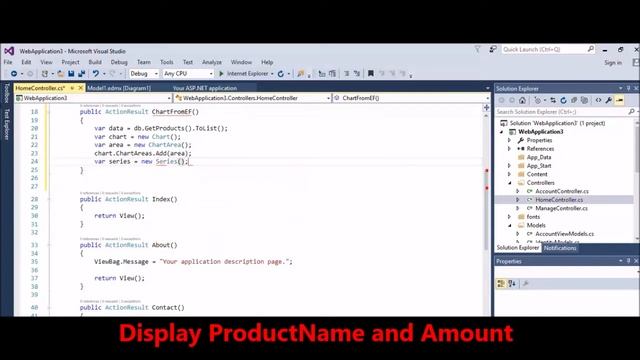Click the Uncomment selection toolbar icon
This screenshot has height=360, width=640.
[357, 73]
